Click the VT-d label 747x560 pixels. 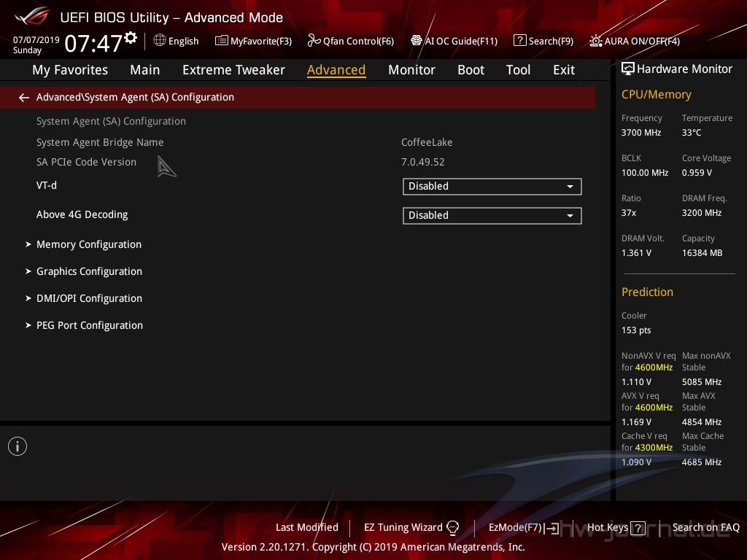click(x=46, y=186)
